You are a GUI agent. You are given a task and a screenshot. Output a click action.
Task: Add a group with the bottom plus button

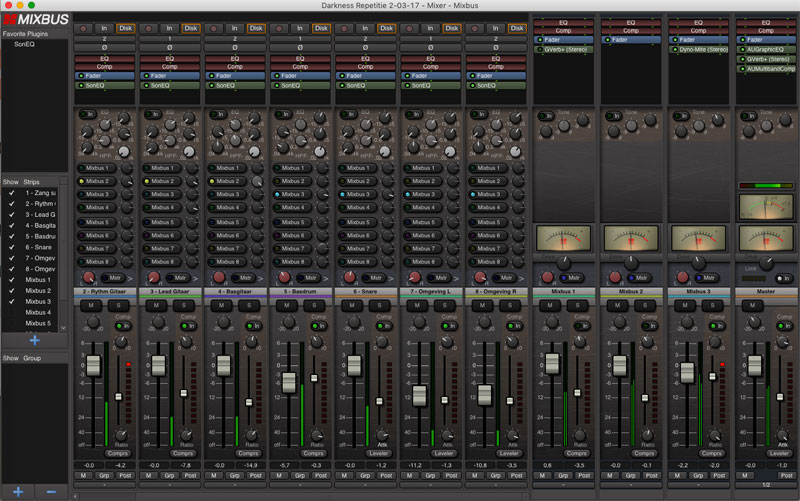[18, 492]
